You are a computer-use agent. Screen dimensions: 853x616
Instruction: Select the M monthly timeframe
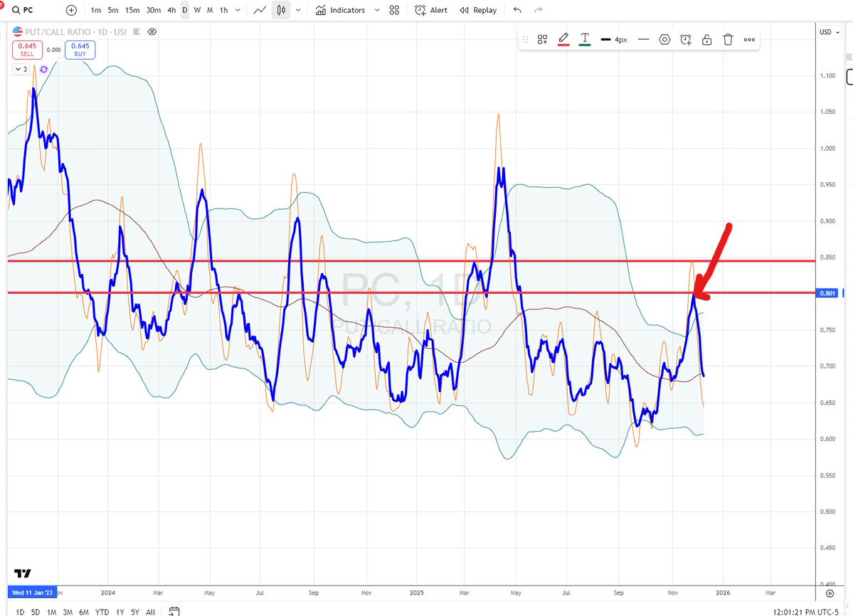click(210, 11)
